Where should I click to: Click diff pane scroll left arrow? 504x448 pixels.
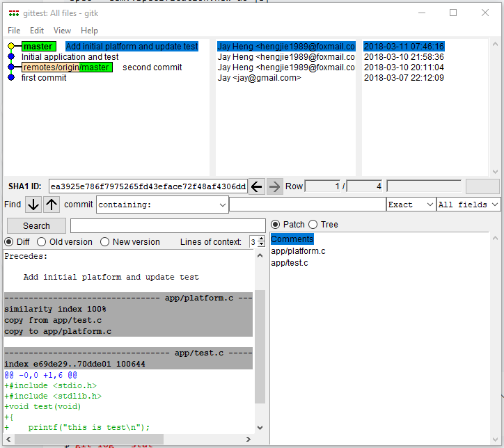pyautogui.click(x=8, y=439)
